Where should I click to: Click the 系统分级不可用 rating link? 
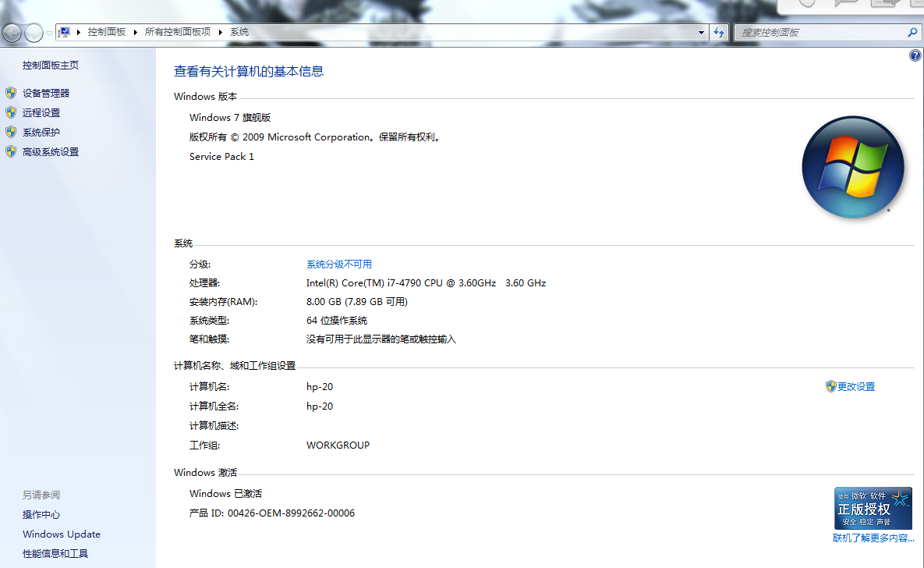(339, 264)
